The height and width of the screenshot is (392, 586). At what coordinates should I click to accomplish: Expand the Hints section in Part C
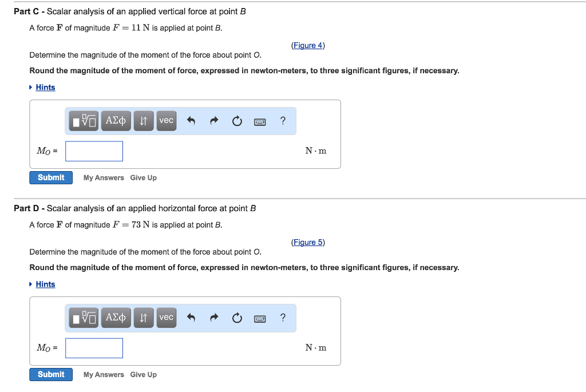46,87
